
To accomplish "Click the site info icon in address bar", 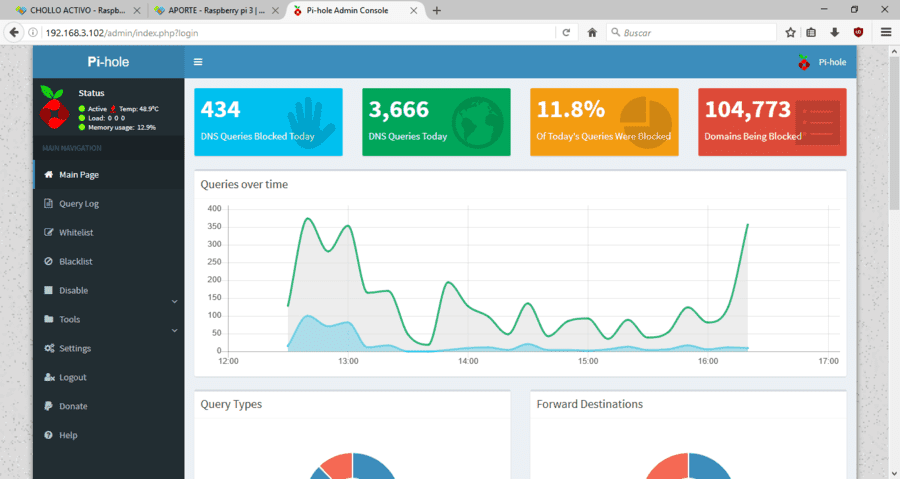I will pyautogui.click(x=33, y=33).
